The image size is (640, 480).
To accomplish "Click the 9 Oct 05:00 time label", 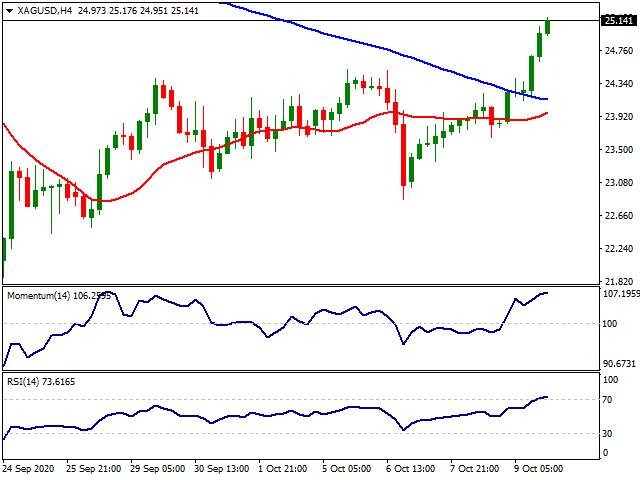I will pyautogui.click(x=538, y=469).
